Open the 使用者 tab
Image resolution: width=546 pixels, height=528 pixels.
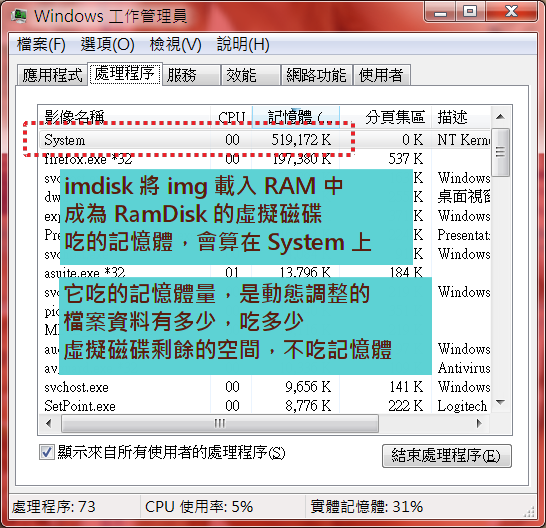click(x=382, y=75)
